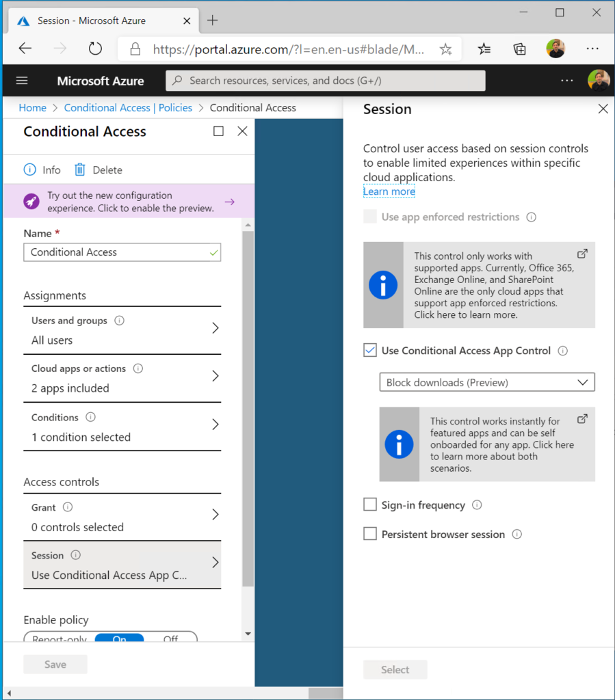Image resolution: width=615 pixels, height=700 pixels.
Task: Click the Azure search resources box
Action: (x=326, y=81)
